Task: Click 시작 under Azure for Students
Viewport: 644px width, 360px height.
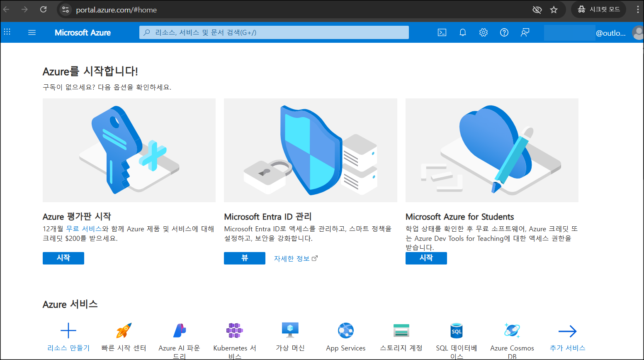Action: point(426,258)
